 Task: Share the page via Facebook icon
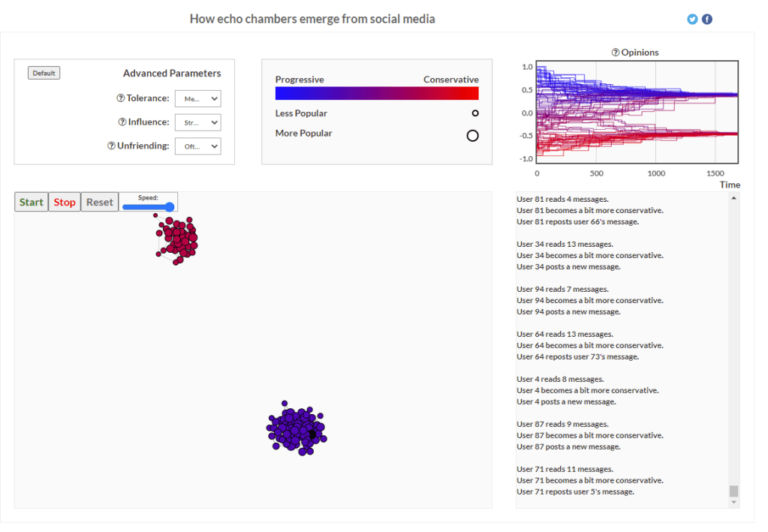(707, 20)
